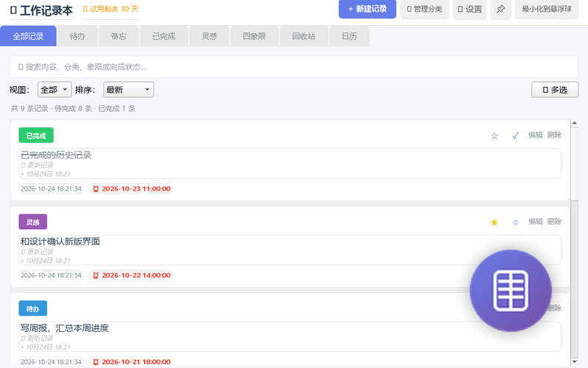Click created timestamp on 已完成的历史记录 card
The image size is (588, 368).
(51, 188)
